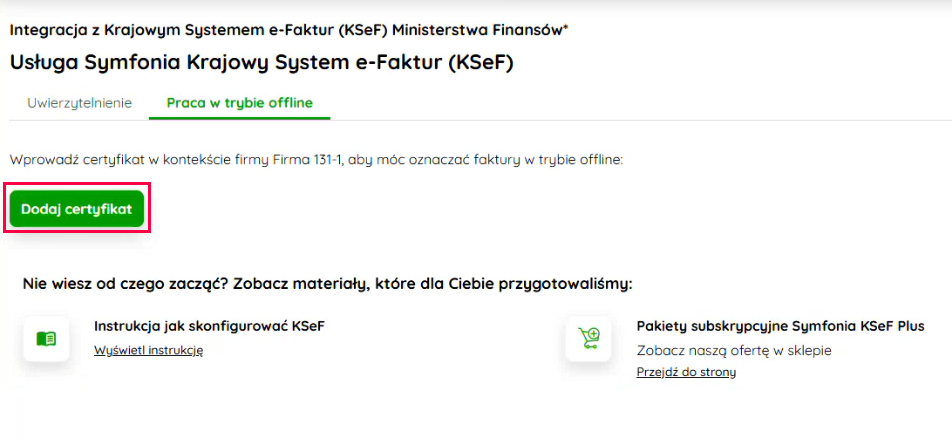
Task: Click the Pakiety subskrypcyjne Symfonia KSeF Plus heading
Action: pyautogui.click(x=780, y=326)
